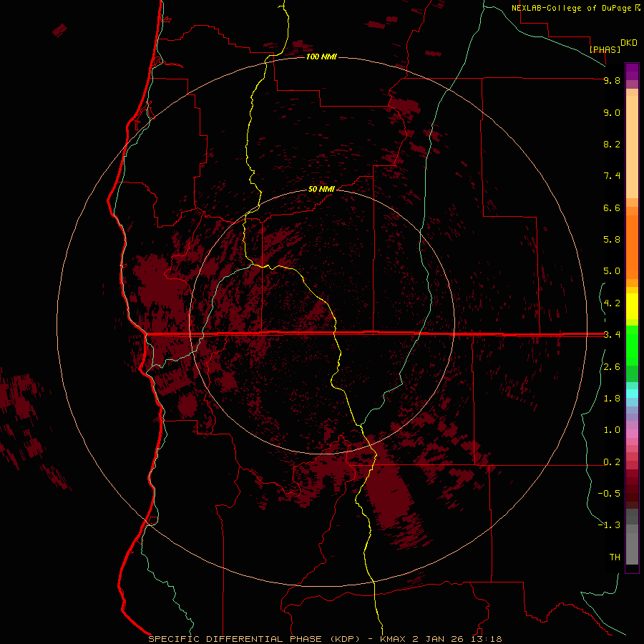Click the 50 NMI range ring label
This screenshot has width=644, height=644.
(x=321, y=190)
